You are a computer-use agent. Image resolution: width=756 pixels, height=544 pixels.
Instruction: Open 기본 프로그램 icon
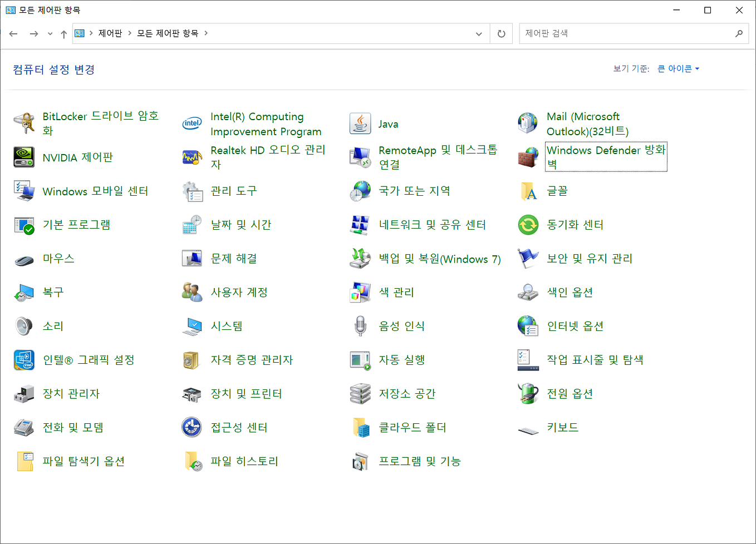[24, 225]
